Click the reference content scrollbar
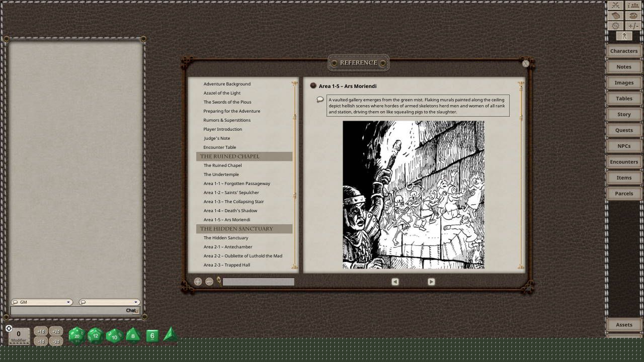The image size is (644, 362). click(521, 175)
